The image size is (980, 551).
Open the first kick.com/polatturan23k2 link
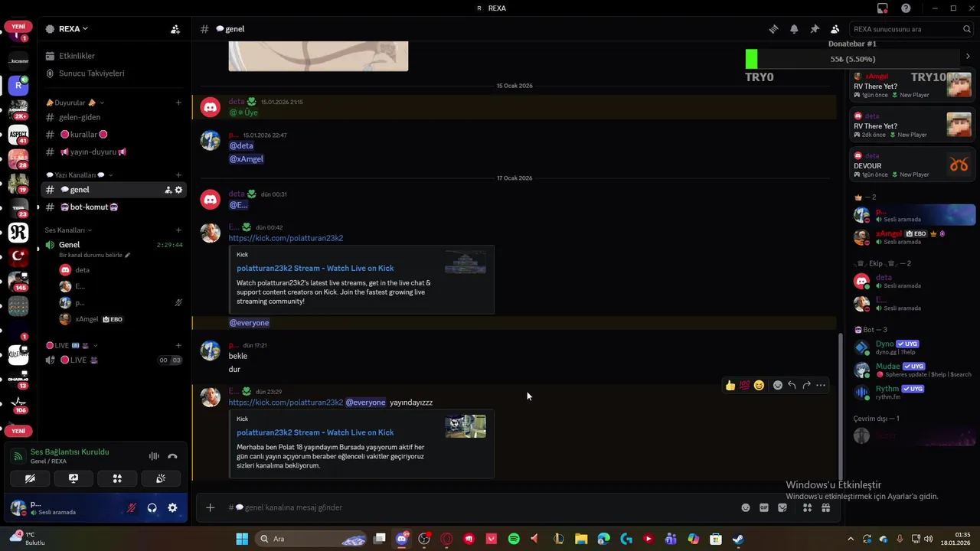286,238
